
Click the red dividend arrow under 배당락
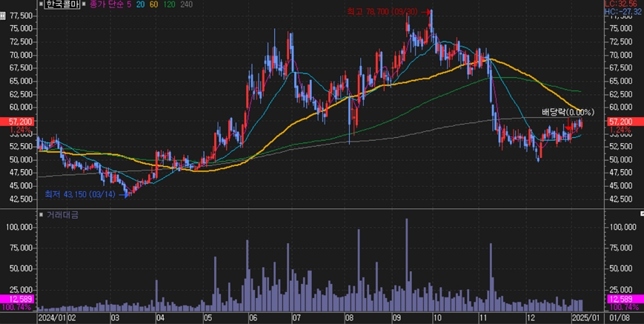pos(568,125)
